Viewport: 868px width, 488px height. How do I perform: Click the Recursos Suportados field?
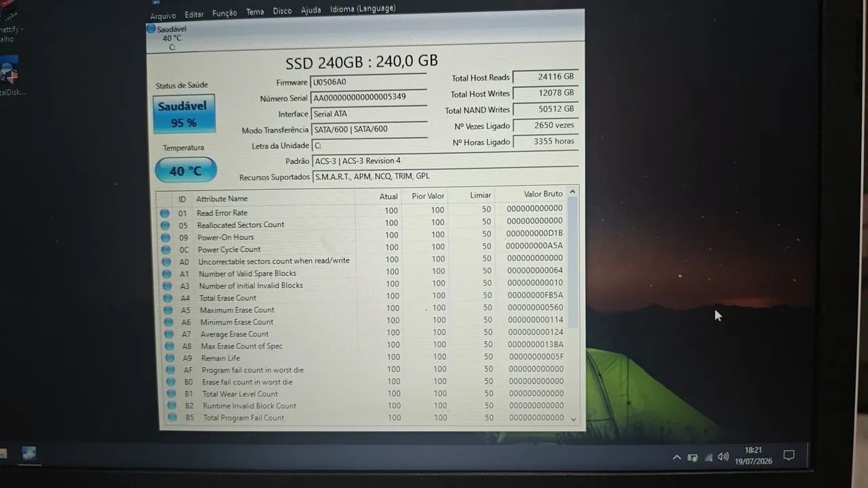tap(446, 176)
